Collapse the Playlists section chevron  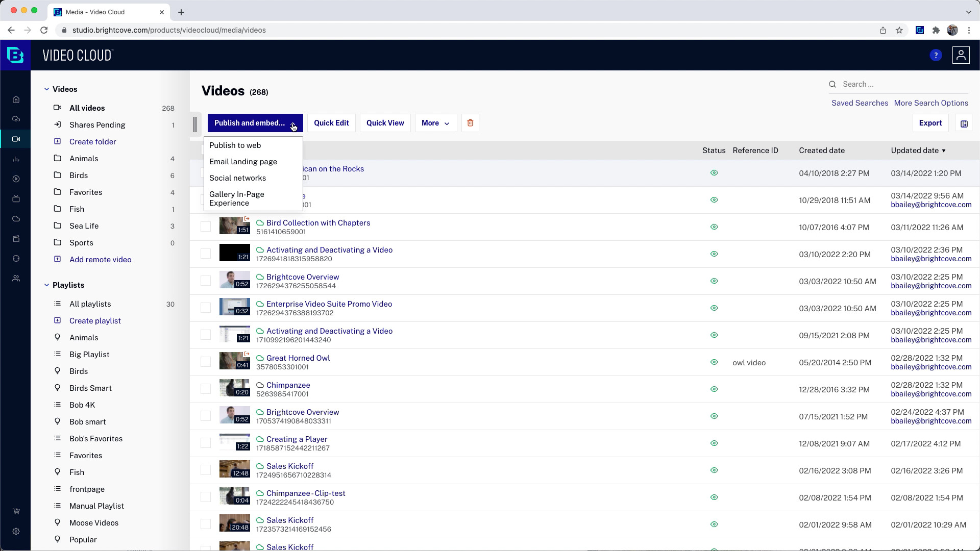point(46,285)
